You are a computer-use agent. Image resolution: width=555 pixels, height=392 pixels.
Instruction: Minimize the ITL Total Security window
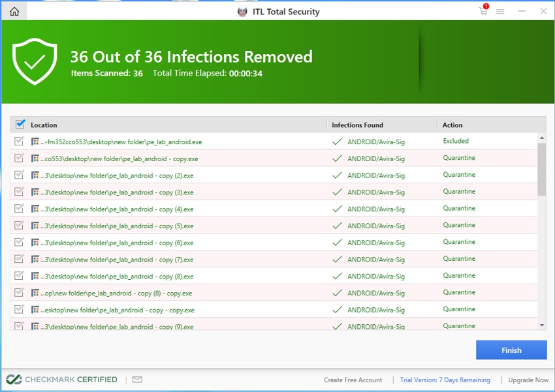point(522,11)
